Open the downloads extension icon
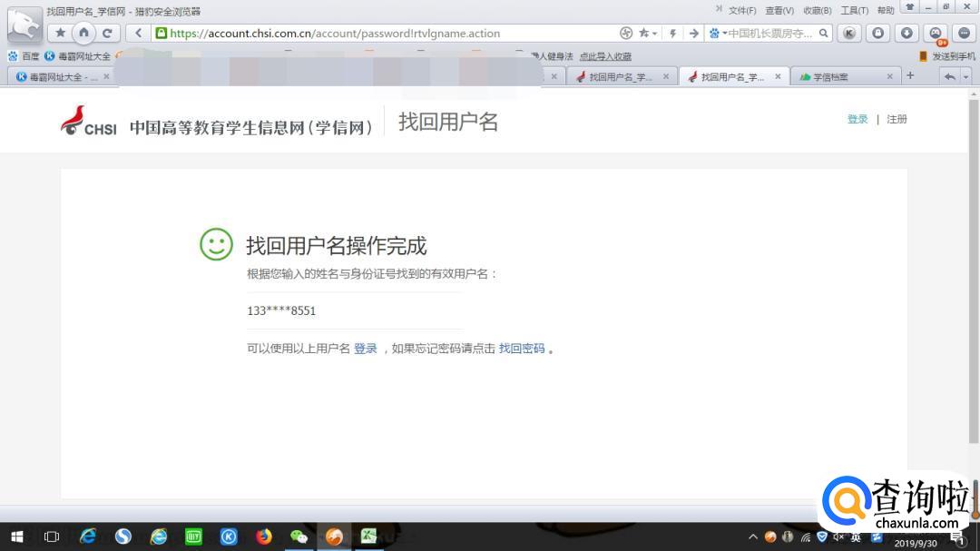Screen dimensions: 980x551 click(906, 34)
